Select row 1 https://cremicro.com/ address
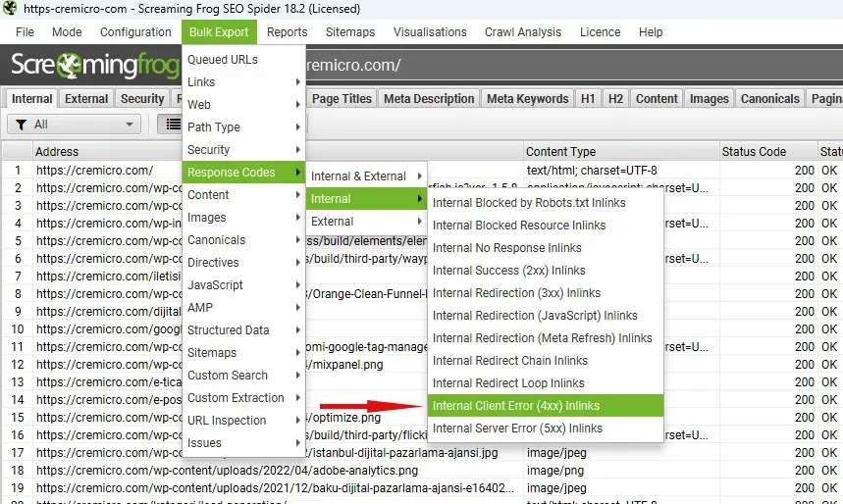This screenshot has width=843, height=504. point(94,171)
